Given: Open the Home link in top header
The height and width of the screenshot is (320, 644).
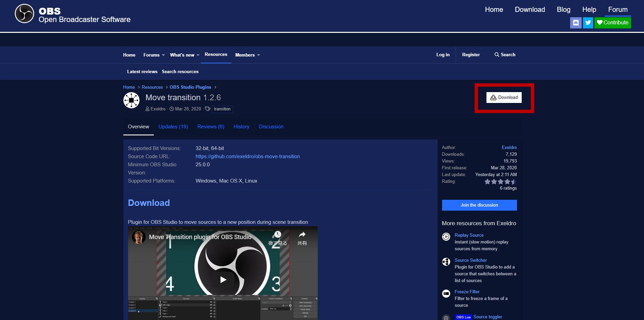Looking at the screenshot, I should click(x=494, y=9).
